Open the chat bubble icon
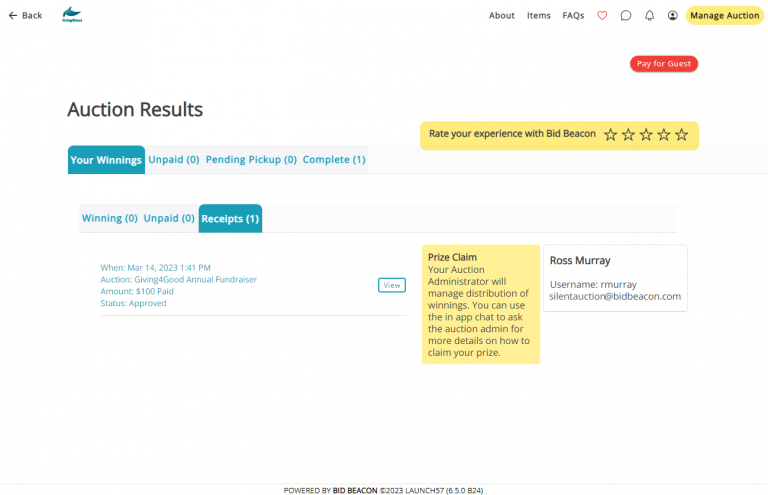Viewport: 768px width, 495px height. tap(626, 16)
